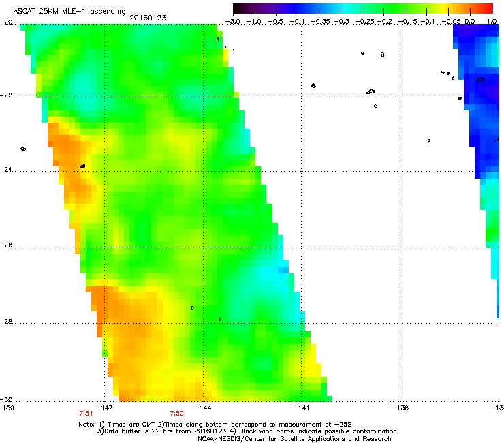Click the NOAA/NESDIS credit line
Screen dimensions: 504x443
(294, 439)
